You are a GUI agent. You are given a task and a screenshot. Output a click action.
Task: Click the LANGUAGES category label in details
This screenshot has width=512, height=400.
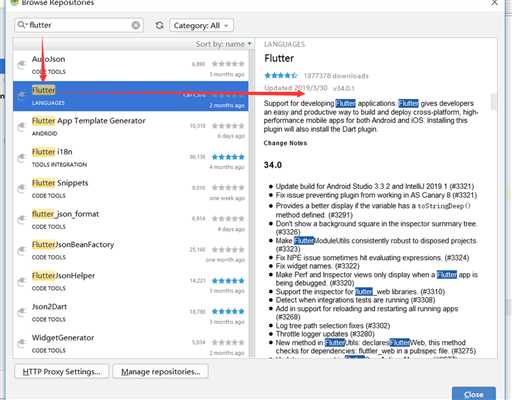point(284,44)
